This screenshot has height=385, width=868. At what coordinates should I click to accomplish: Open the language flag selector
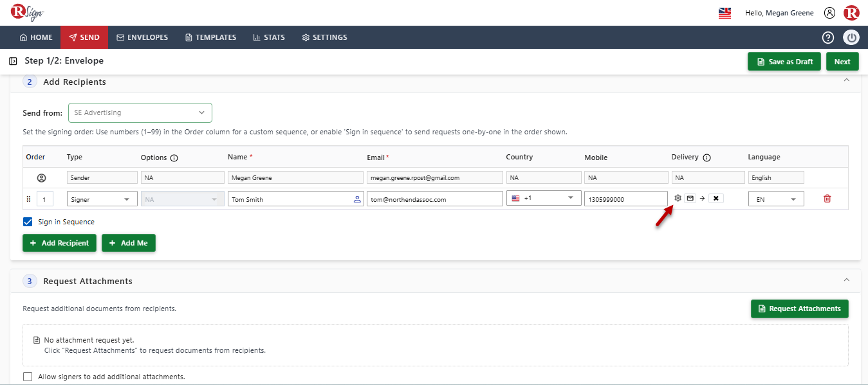(x=725, y=13)
